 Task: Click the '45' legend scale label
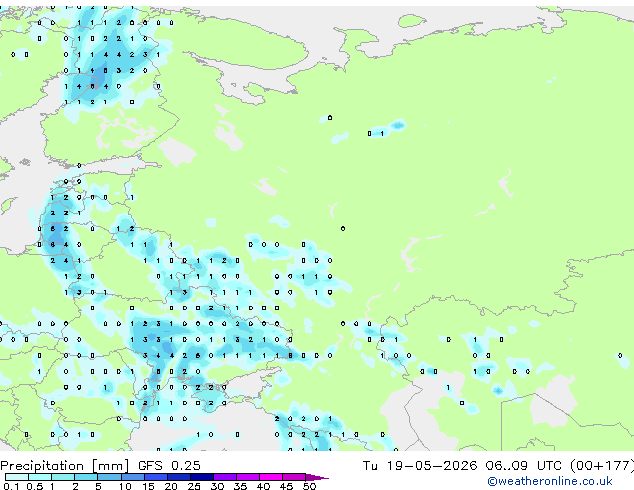[286, 486]
